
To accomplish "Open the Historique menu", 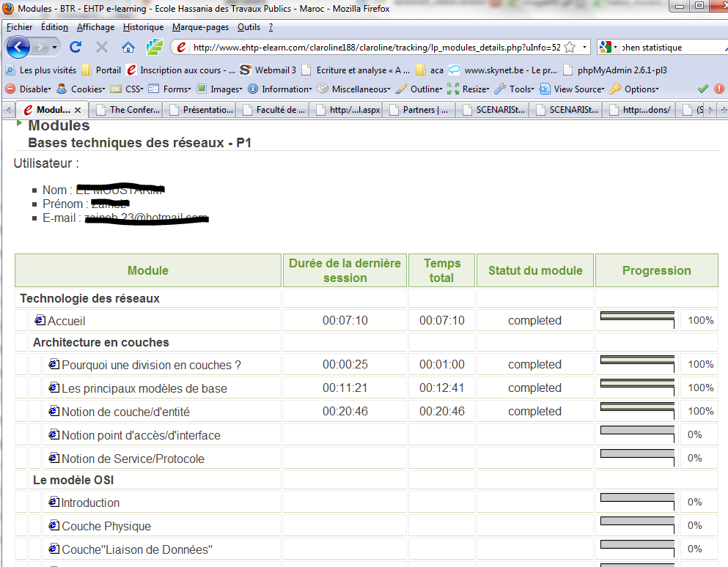I will [x=143, y=27].
